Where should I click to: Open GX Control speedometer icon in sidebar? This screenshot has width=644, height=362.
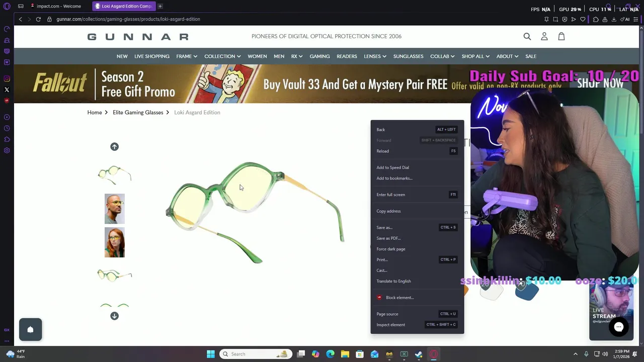pyautogui.click(x=7, y=29)
